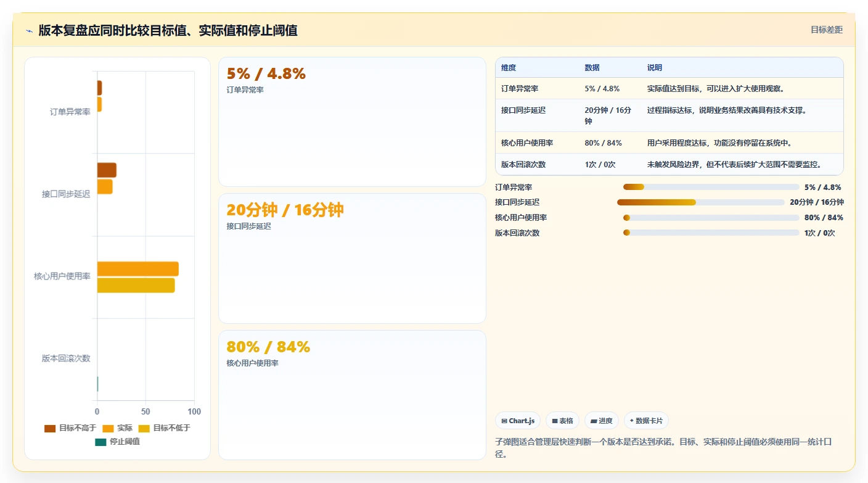The image size is (868, 483).
Task: Click the 核心用户使用率 实际 chart bar
Action: tap(138, 269)
